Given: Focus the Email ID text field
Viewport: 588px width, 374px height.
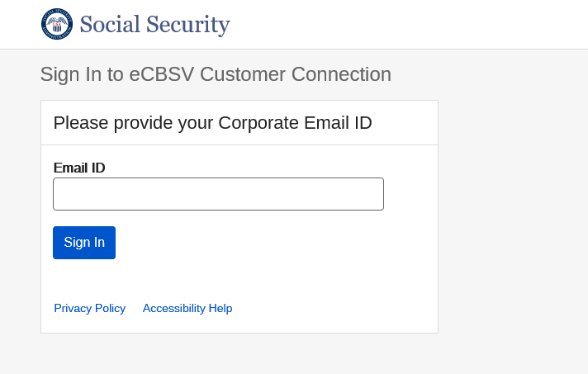Looking at the screenshot, I should (218, 194).
